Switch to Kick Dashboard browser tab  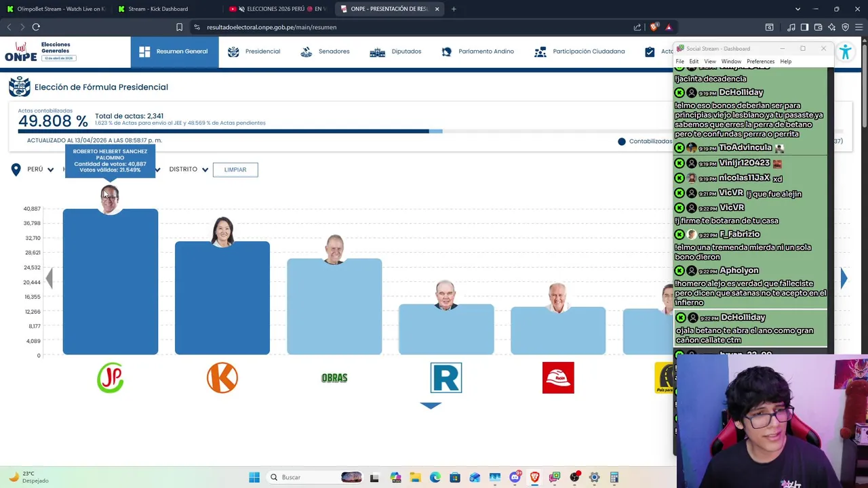click(x=158, y=9)
